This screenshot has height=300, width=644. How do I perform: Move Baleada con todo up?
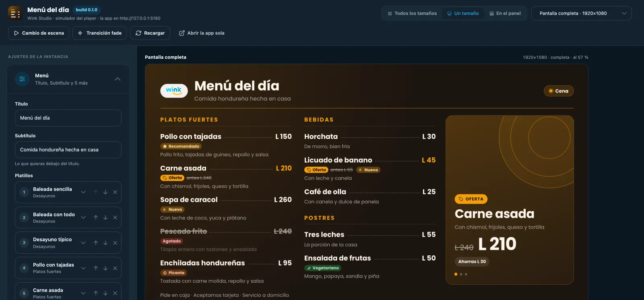(x=96, y=217)
